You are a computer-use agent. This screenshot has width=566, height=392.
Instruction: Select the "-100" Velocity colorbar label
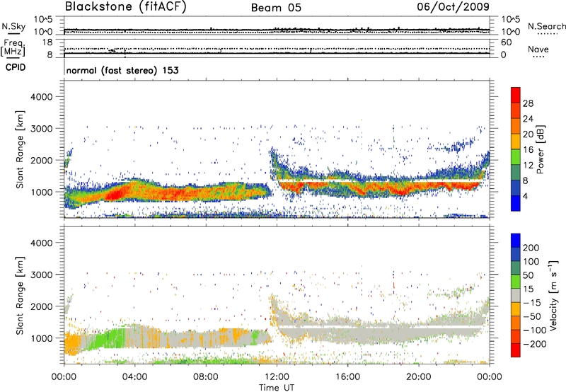pos(535,330)
